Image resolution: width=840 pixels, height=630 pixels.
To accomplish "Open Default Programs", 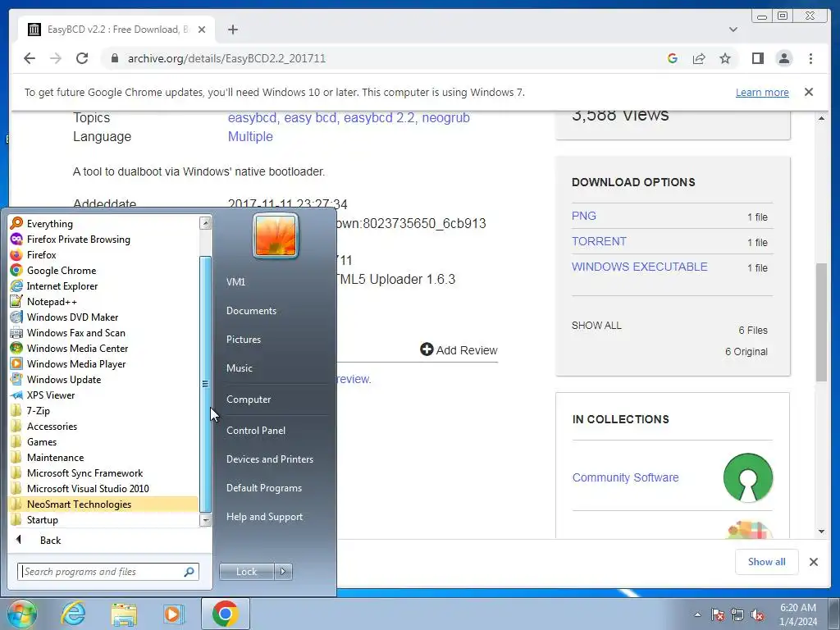I will [x=263, y=487].
